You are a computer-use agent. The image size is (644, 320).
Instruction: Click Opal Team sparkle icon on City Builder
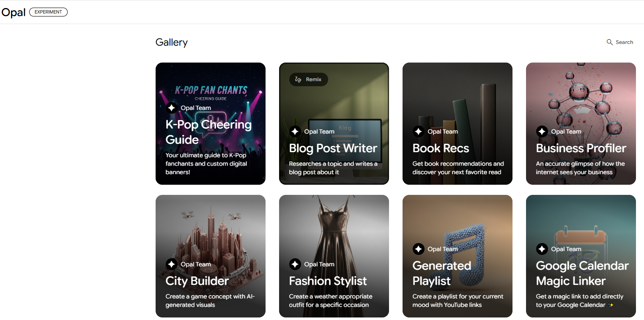click(x=171, y=264)
